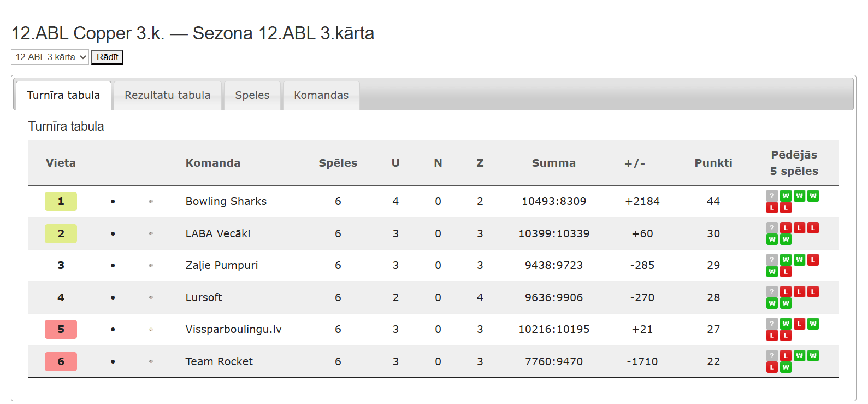This screenshot has width=868, height=404.
Task: Click the Zaļie Pumpuri team logo icon
Action: [x=151, y=266]
